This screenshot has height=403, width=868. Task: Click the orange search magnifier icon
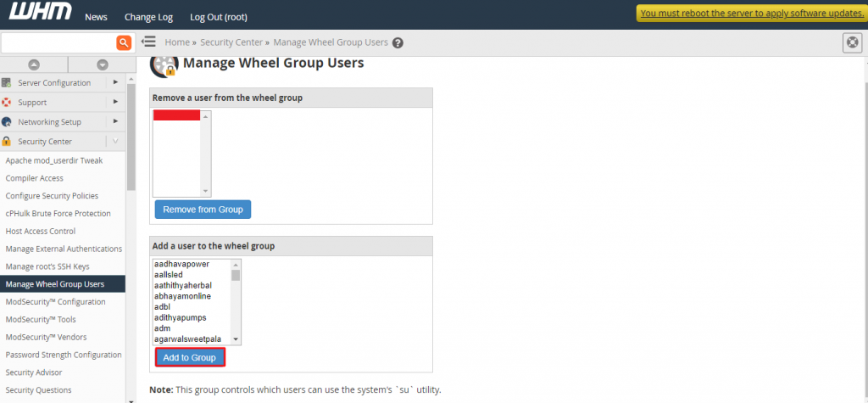click(x=124, y=42)
